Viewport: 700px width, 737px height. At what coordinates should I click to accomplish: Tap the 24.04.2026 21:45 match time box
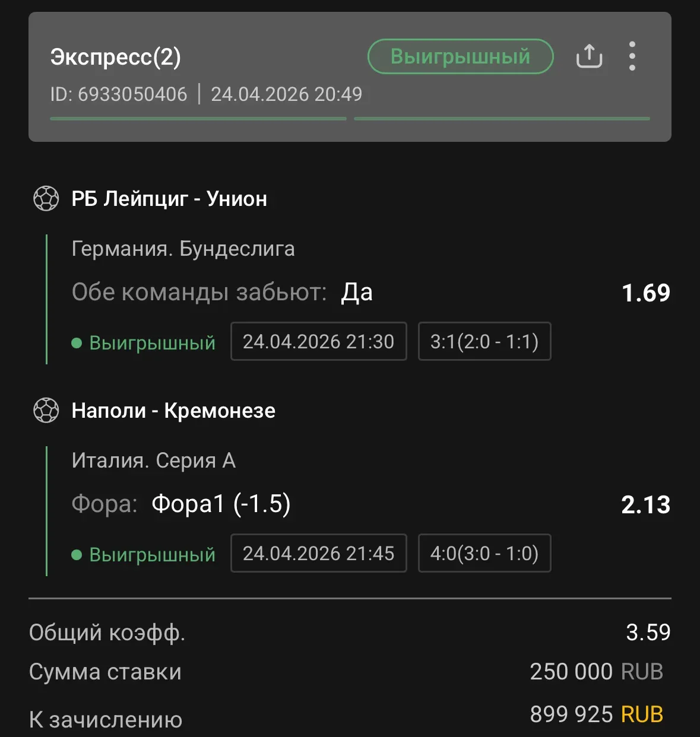(318, 553)
